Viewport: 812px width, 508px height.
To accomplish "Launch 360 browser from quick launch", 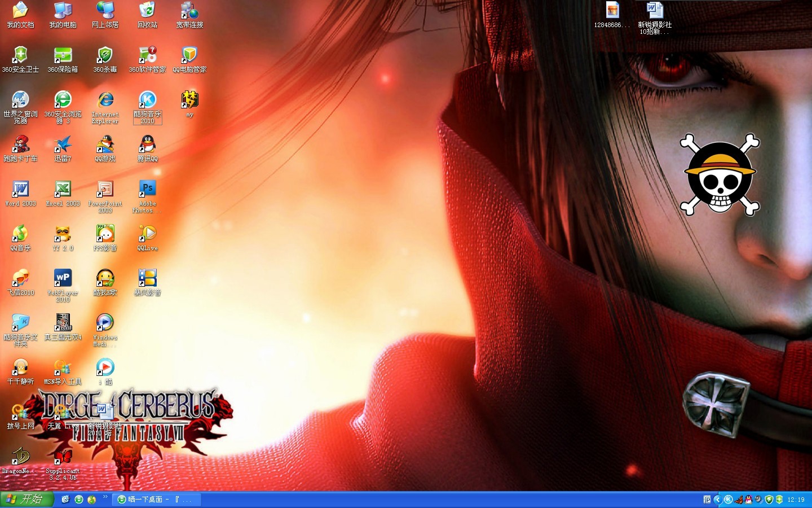I will pyautogui.click(x=79, y=500).
